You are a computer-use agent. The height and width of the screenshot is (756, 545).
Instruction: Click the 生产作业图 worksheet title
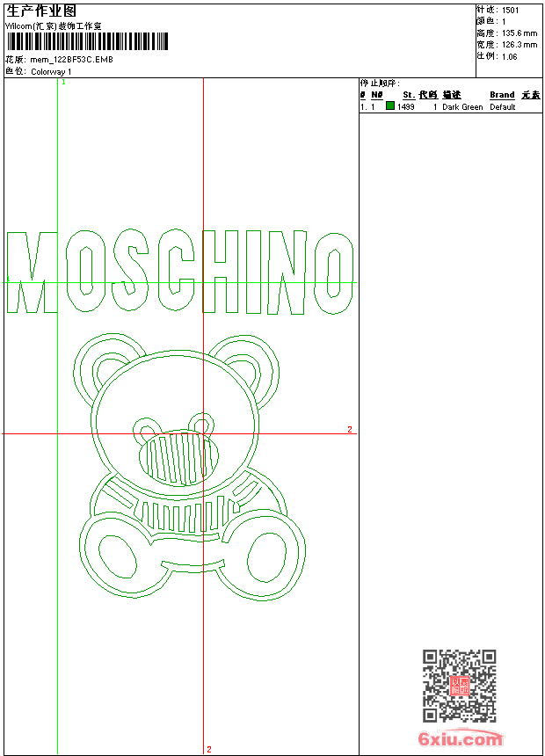[x=41, y=11]
